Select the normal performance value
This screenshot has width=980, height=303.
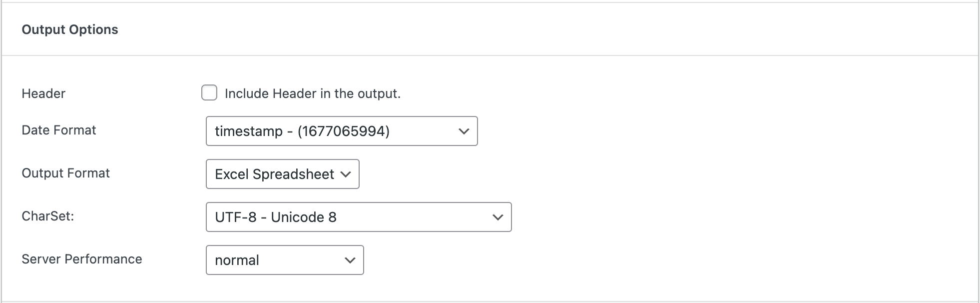click(x=237, y=259)
